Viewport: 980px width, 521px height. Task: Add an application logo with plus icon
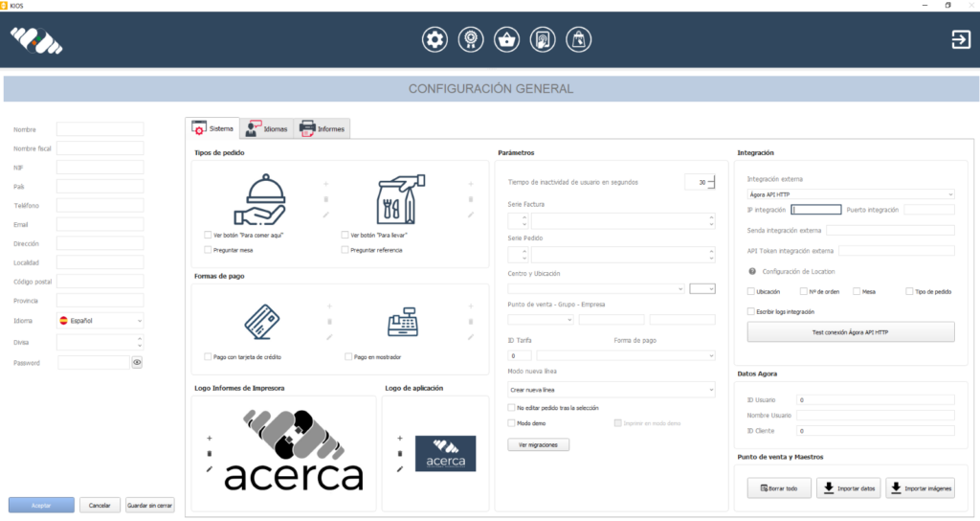coord(400,439)
